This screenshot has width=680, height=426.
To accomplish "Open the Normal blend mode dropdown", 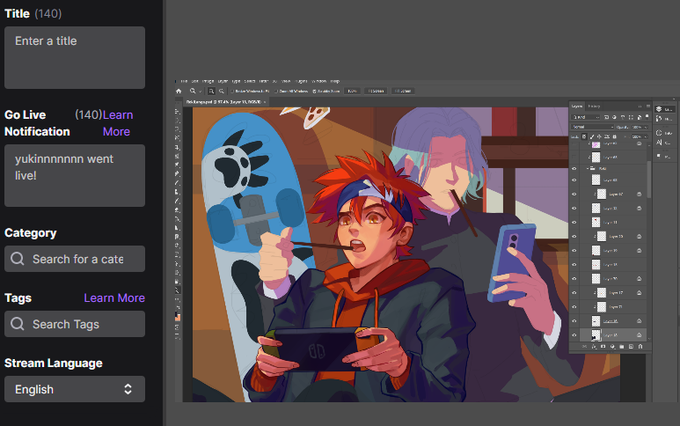I will pos(592,127).
